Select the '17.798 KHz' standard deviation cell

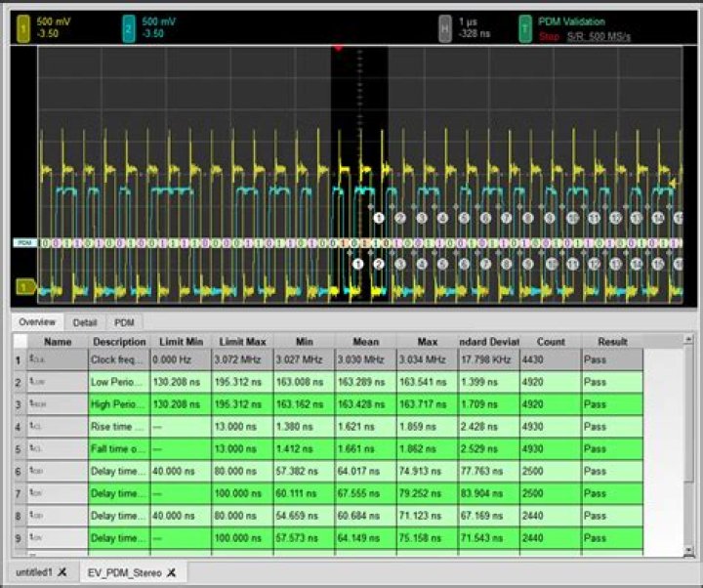pyautogui.click(x=489, y=359)
